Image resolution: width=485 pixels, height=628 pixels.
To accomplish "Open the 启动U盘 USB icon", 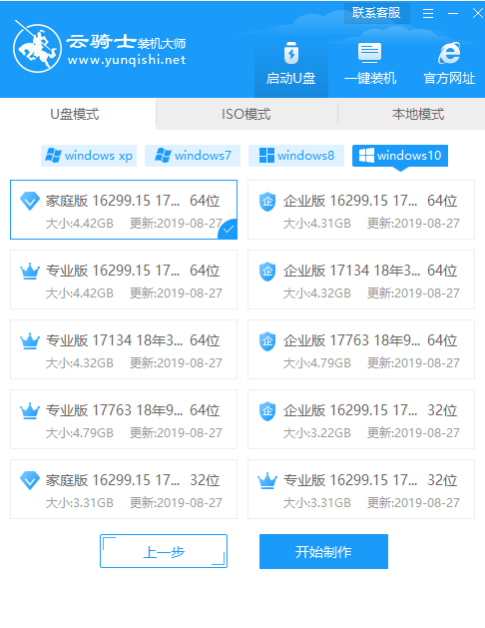I will 291,52.
